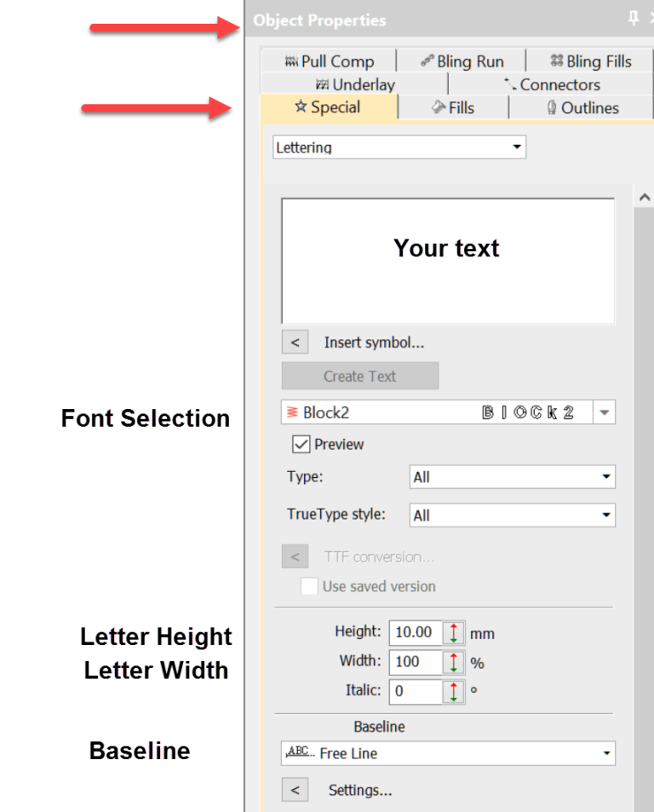This screenshot has width=654, height=812.
Task: Switch to the Special tab
Action: pos(329,107)
